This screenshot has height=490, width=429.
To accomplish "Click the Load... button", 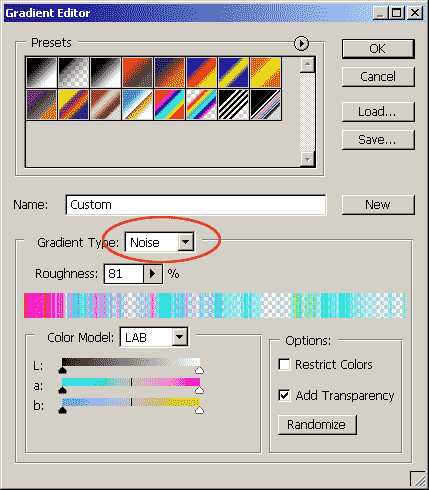I will tap(378, 112).
